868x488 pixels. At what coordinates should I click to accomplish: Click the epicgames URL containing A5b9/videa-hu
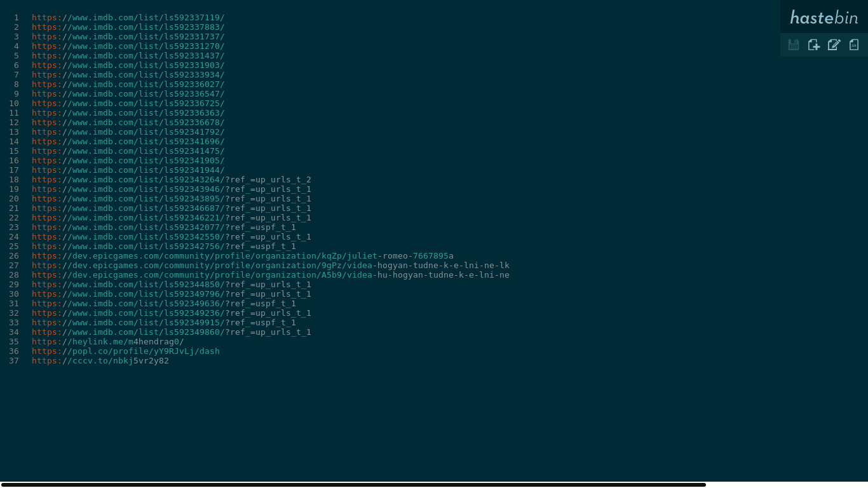pos(271,275)
